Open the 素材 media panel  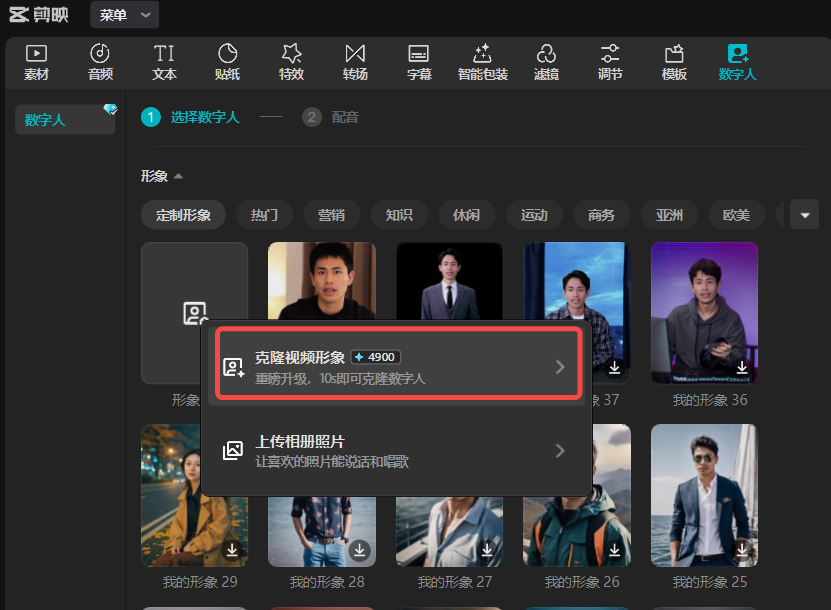(x=37, y=63)
